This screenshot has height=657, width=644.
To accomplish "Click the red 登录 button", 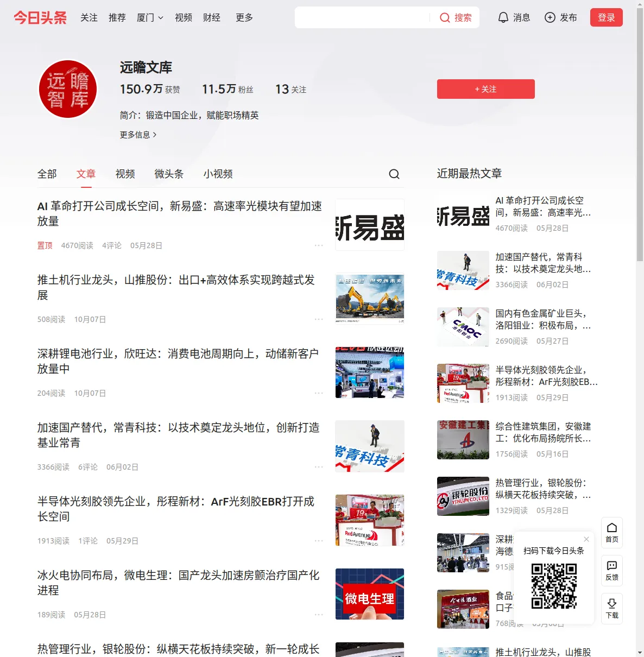I will pyautogui.click(x=607, y=17).
